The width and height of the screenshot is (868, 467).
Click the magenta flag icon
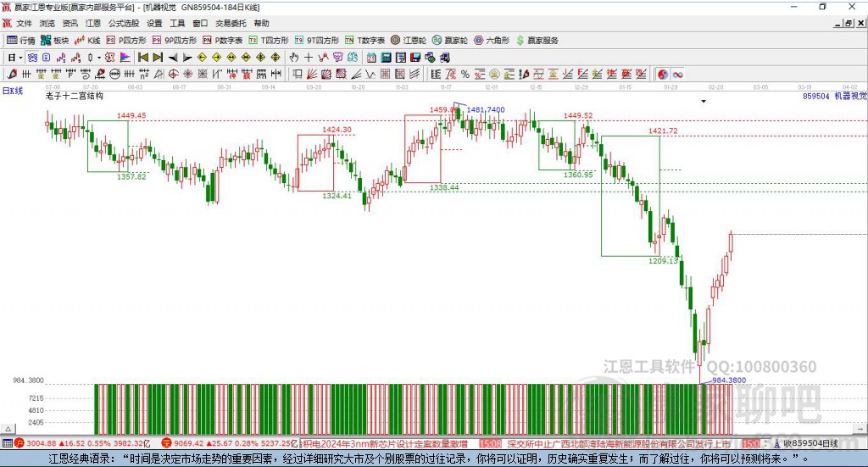click(125, 58)
